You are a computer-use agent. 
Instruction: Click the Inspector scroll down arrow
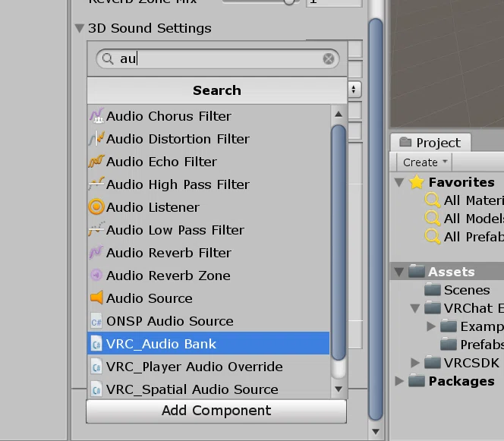(x=376, y=431)
